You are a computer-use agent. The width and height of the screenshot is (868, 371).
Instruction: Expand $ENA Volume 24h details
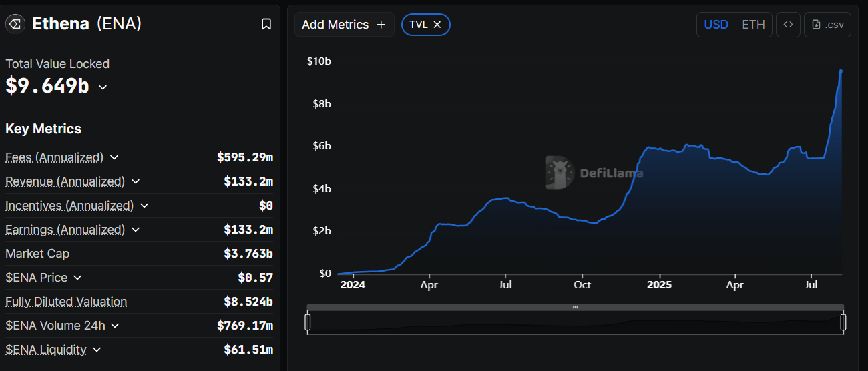[x=115, y=326]
